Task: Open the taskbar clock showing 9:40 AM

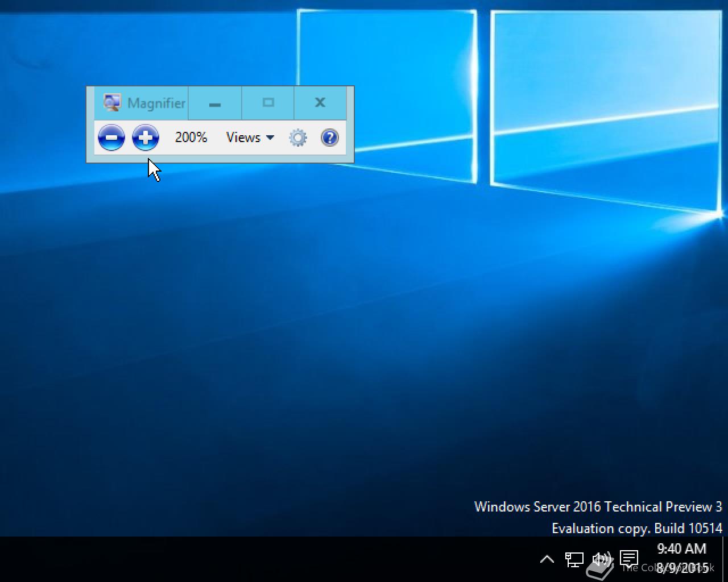Action: tap(682, 558)
